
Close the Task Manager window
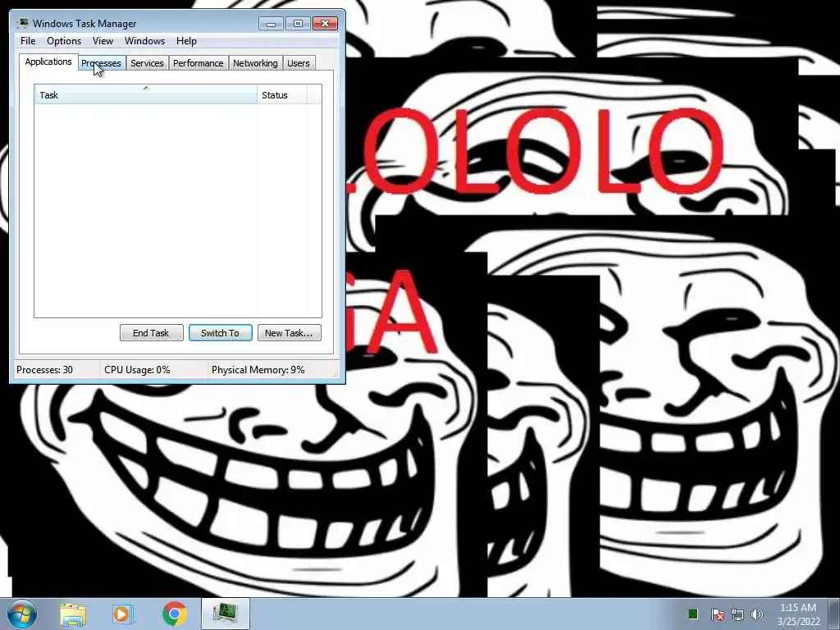pos(325,23)
